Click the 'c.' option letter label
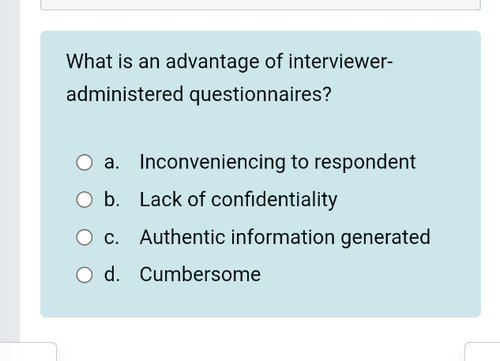This screenshot has width=500, height=361. [x=111, y=238]
